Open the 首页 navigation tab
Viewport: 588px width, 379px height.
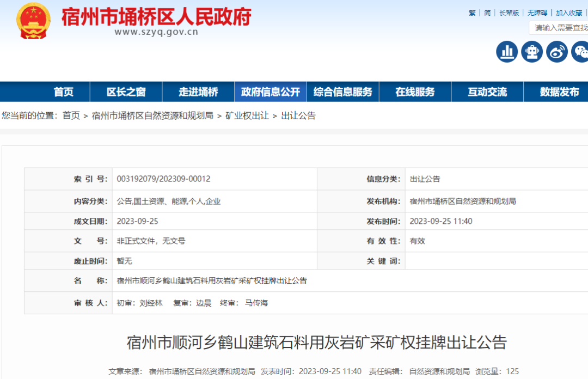[x=64, y=92]
